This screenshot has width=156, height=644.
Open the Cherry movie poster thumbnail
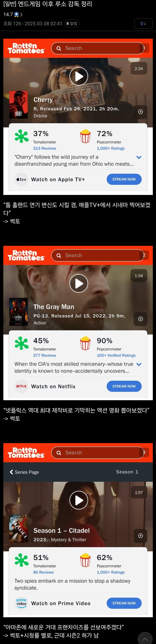pos(18,105)
